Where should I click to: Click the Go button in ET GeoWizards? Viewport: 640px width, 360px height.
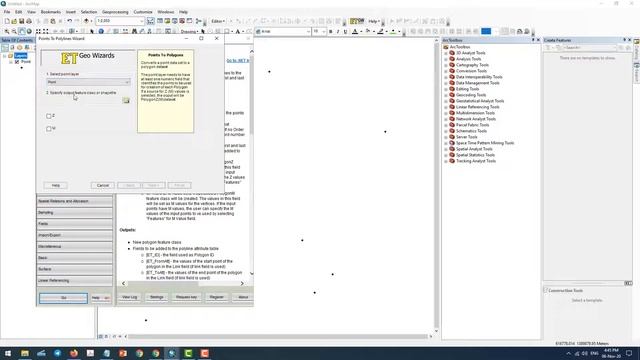(x=63, y=298)
